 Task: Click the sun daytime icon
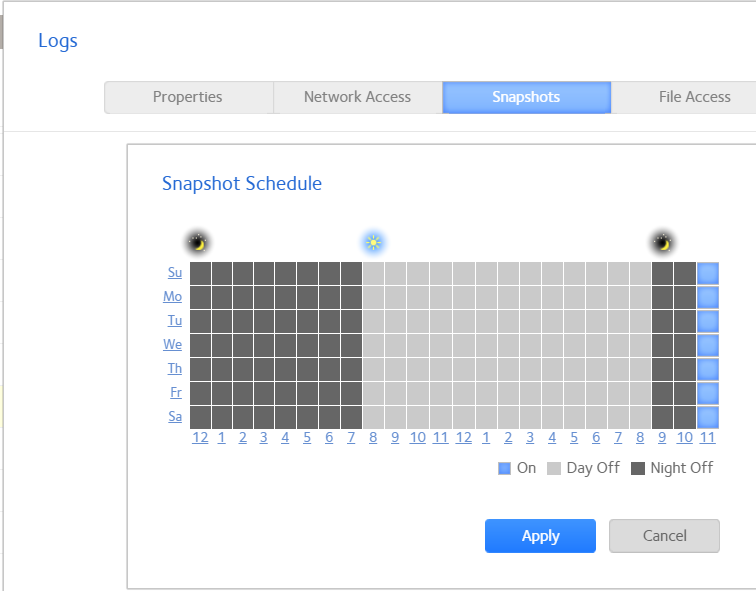click(373, 242)
